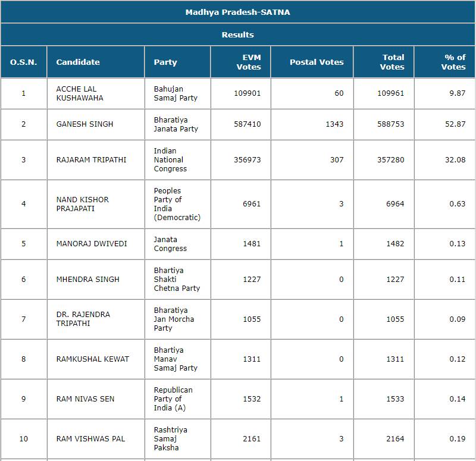Click the Results heading row
476x461 pixels.
tap(237, 35)
